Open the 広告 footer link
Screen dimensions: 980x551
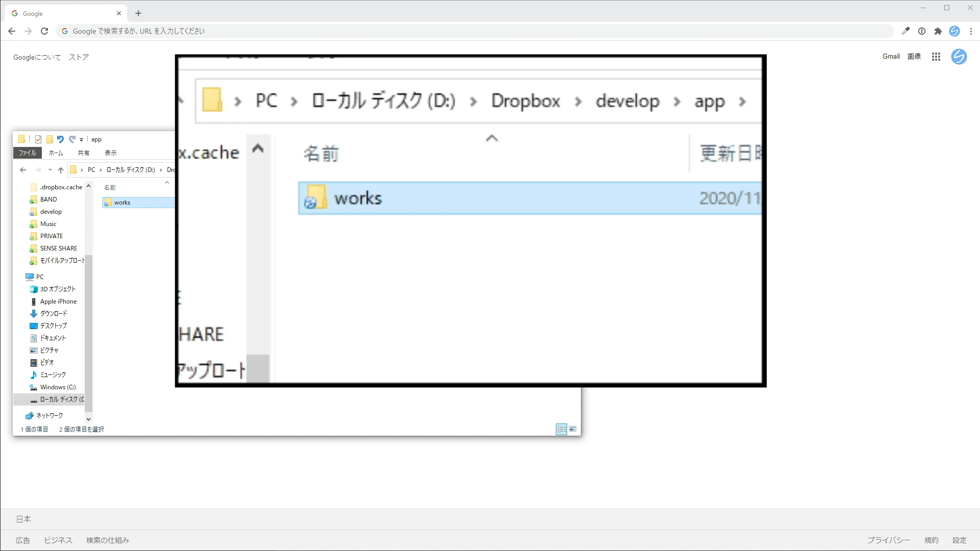23,540
